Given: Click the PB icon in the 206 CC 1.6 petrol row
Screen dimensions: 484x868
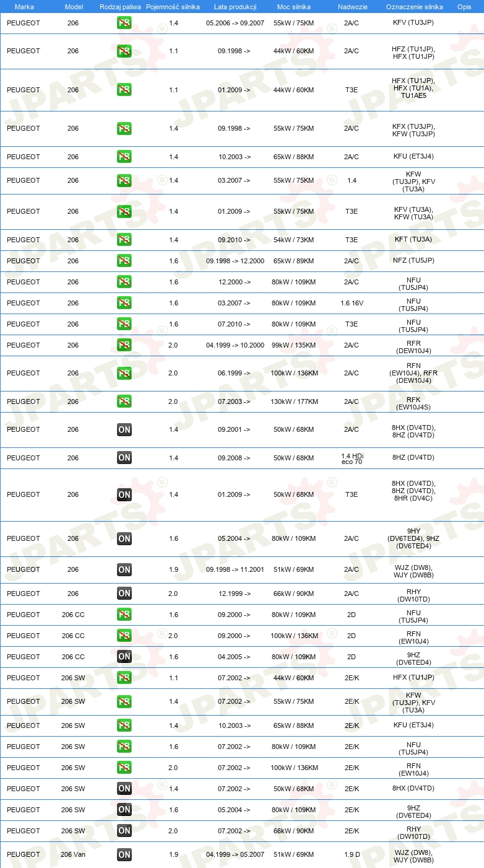Looking at the screenshot, I should tap(124, 615).
